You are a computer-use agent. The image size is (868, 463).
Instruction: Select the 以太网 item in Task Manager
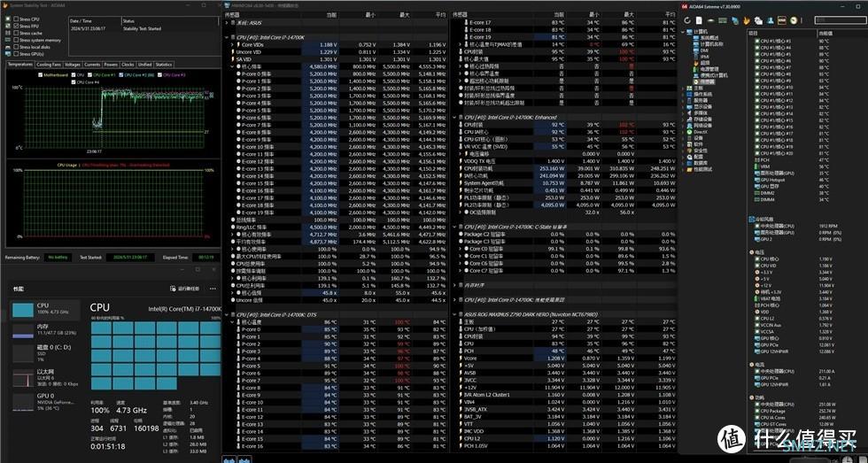[x=45, y=378]
